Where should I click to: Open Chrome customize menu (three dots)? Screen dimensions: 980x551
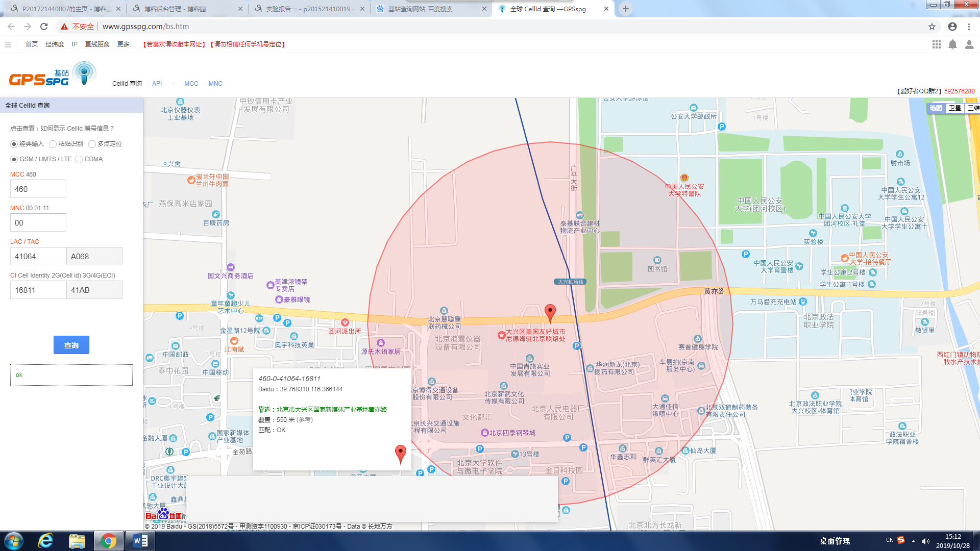(969, 27)
